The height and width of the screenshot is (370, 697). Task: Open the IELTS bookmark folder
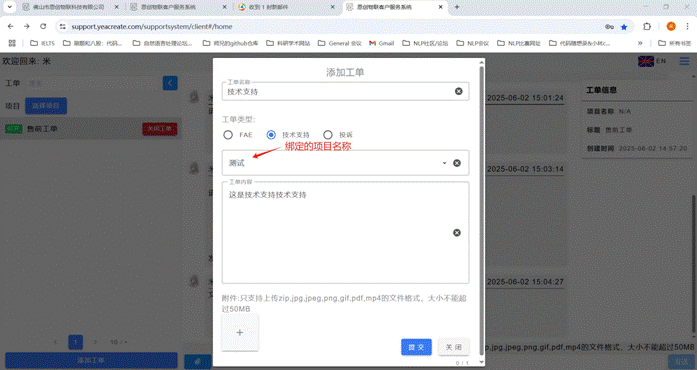click(42, 43)
